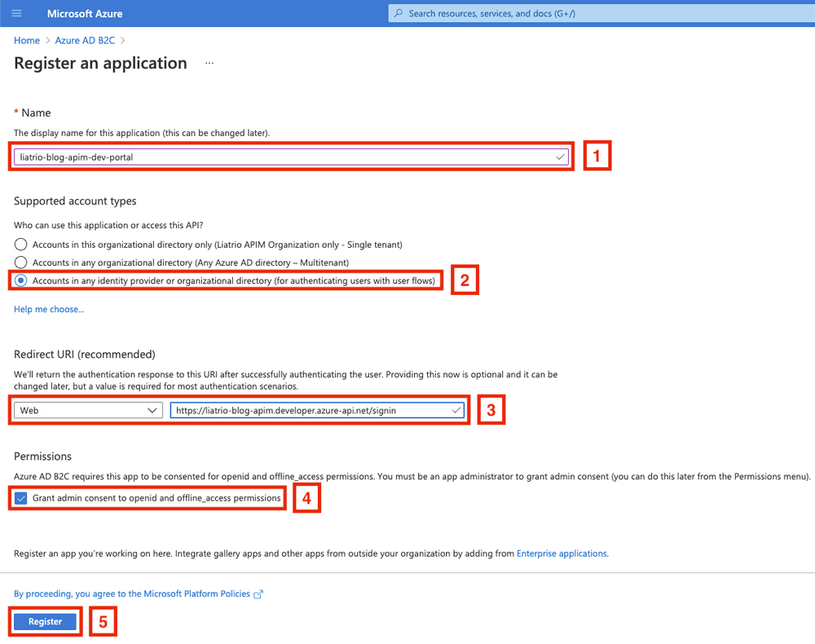Open Azure AD B2C breadcrumb link
815x644 pixels.
click(85, 41)
